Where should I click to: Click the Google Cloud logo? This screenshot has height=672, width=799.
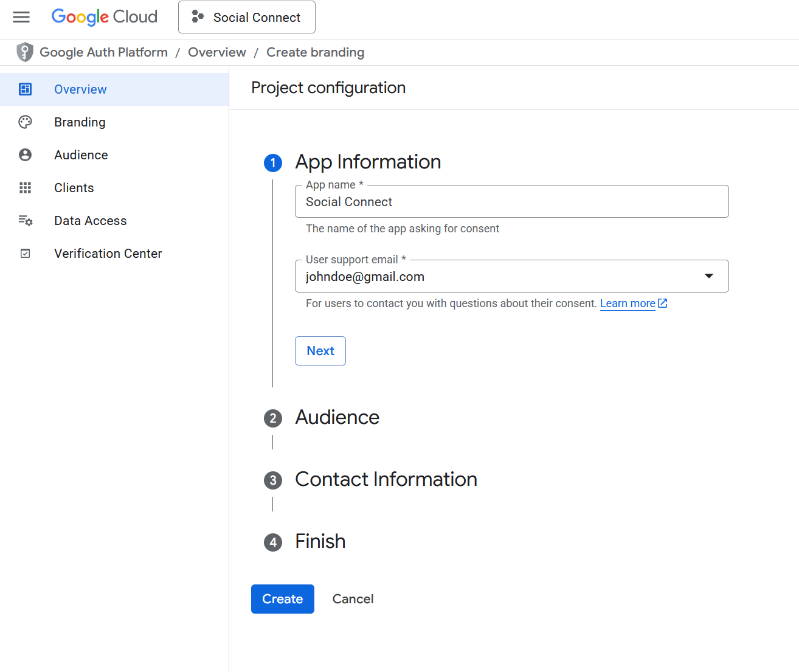105,17
